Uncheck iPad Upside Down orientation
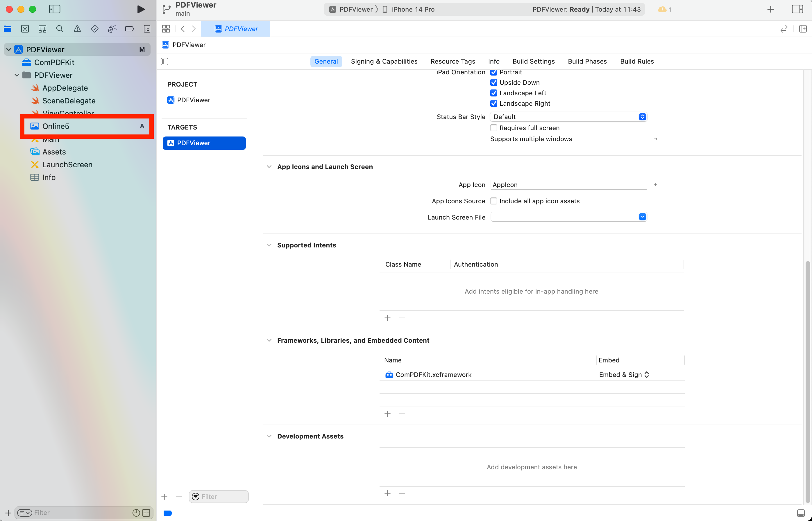812x521 pixels. pyautogui.click(x=493, y=82)
